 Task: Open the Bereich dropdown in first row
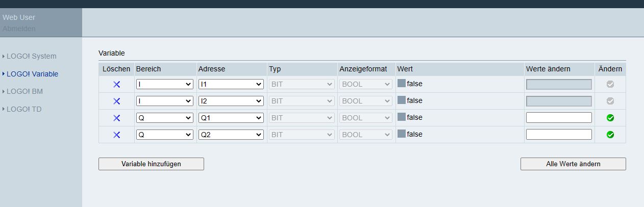(164, 85)
